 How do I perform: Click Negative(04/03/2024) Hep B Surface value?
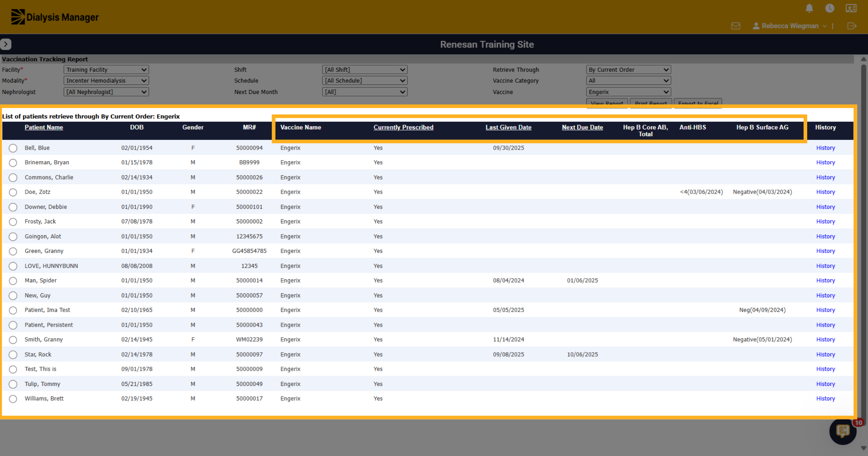click(762, 192)
